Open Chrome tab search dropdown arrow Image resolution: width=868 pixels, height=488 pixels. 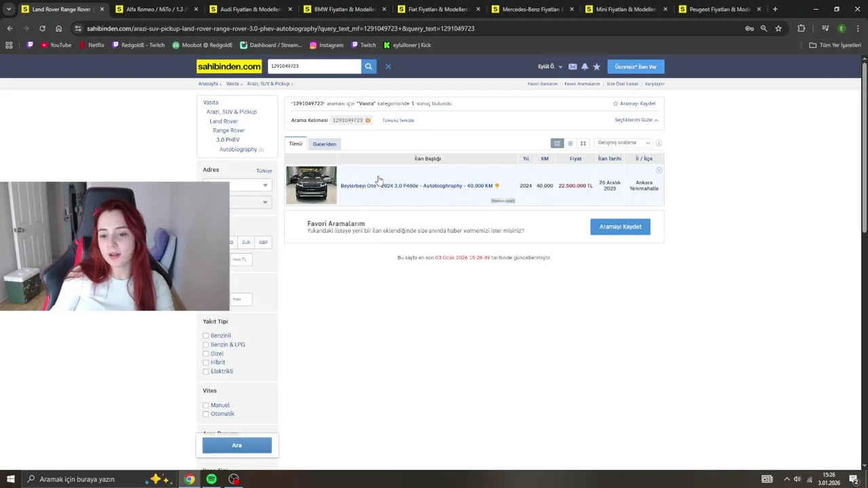coord(9,9)
